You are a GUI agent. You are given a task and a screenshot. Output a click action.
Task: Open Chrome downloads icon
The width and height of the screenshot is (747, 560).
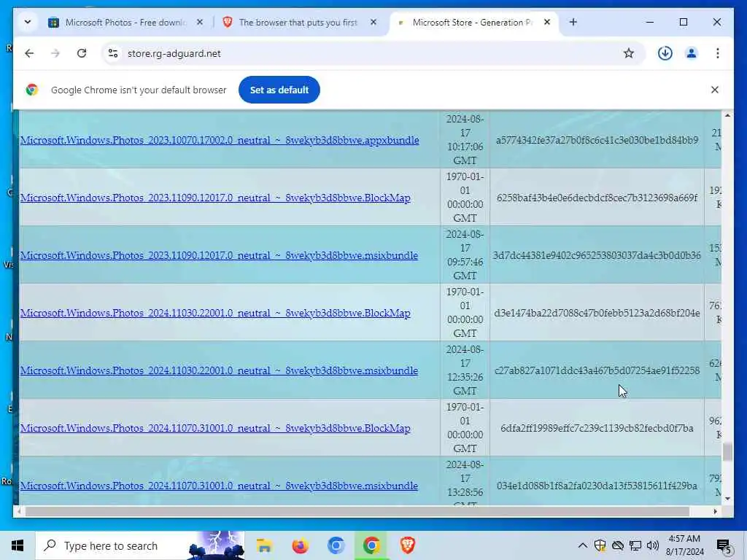pyautogui.click(x=665, y=53)
